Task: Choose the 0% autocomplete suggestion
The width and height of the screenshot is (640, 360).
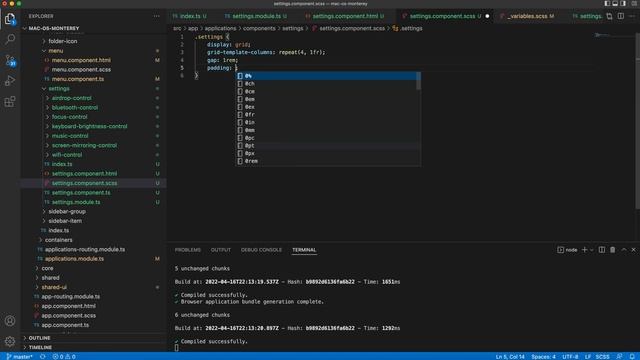Action: tap(326, 76)
